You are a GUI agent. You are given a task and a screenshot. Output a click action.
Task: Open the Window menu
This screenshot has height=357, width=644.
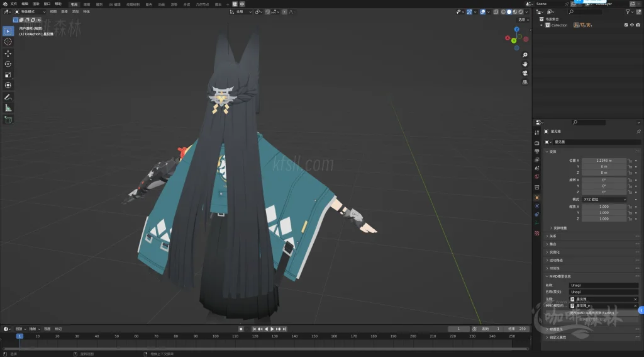pos(47,4)
